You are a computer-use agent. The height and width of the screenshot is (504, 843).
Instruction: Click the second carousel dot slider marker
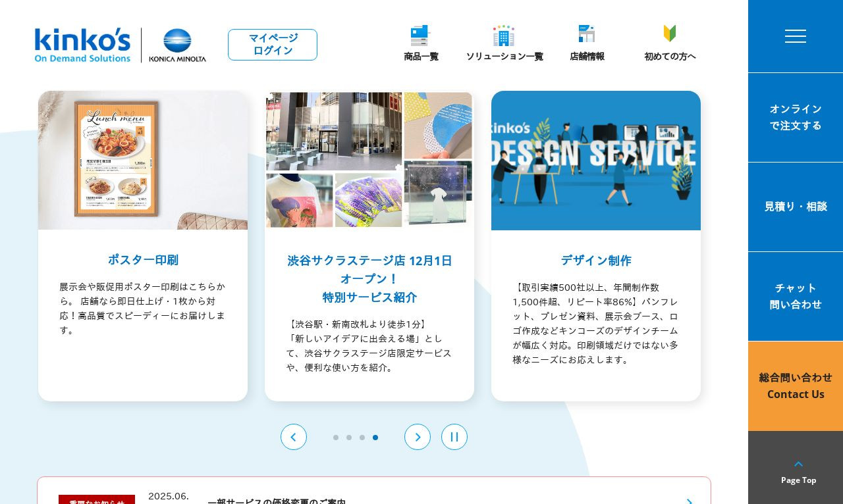pyautogui.click(x=349, y=438)
